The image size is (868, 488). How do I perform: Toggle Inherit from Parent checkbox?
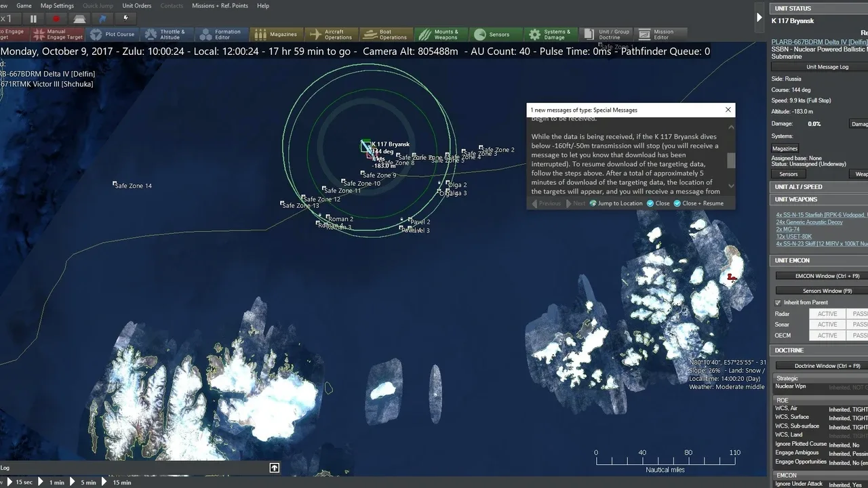778,302
